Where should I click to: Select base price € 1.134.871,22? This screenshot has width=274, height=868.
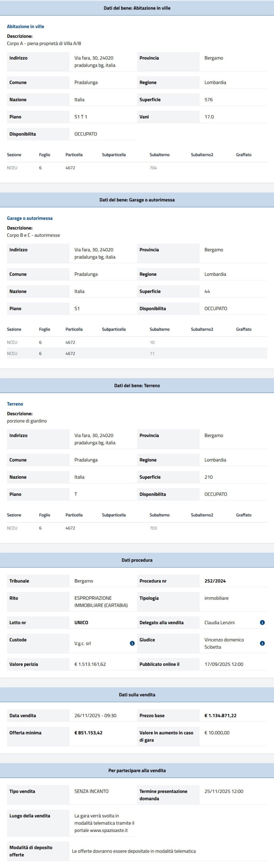click(220, 716)
